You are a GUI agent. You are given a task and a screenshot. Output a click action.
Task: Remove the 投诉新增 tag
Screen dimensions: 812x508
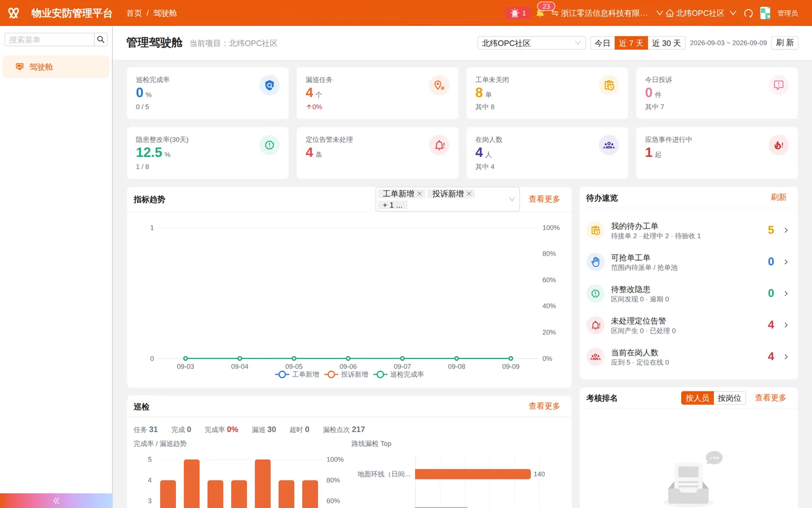469,194
